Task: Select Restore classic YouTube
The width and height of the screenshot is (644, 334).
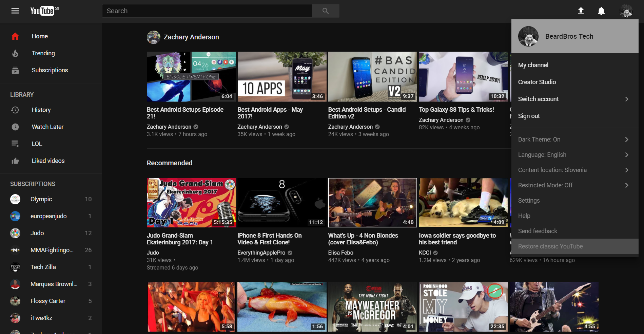Action: (573, 246)
